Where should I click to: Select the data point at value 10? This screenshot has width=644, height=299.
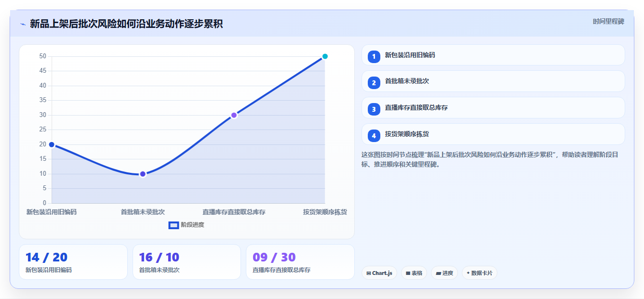click(x=143, y=174)
